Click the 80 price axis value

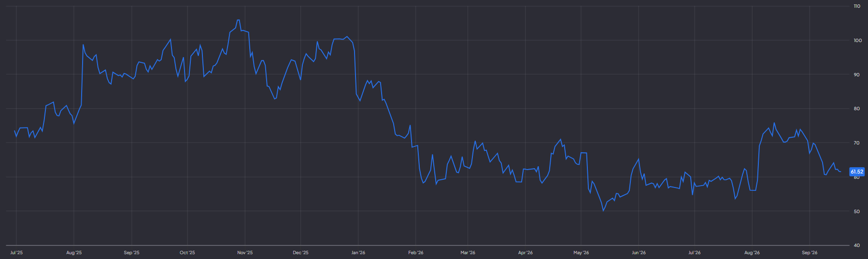(857, 109)
